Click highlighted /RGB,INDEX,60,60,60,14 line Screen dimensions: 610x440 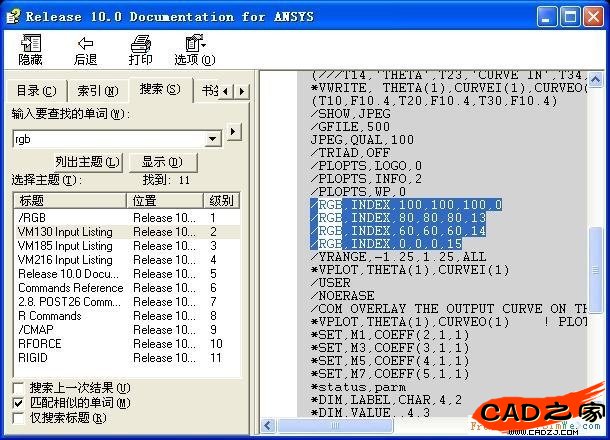coord(398,231)
